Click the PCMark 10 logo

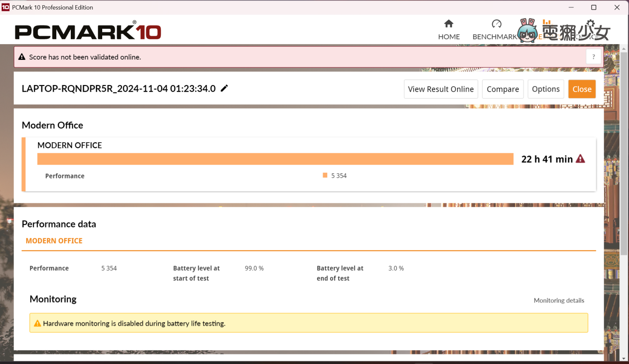tap(88, 31)
